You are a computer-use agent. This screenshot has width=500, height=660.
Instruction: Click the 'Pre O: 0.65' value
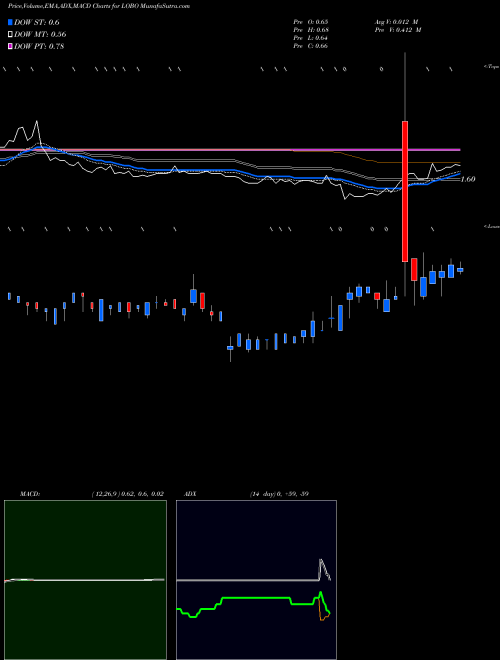(311, 22)
